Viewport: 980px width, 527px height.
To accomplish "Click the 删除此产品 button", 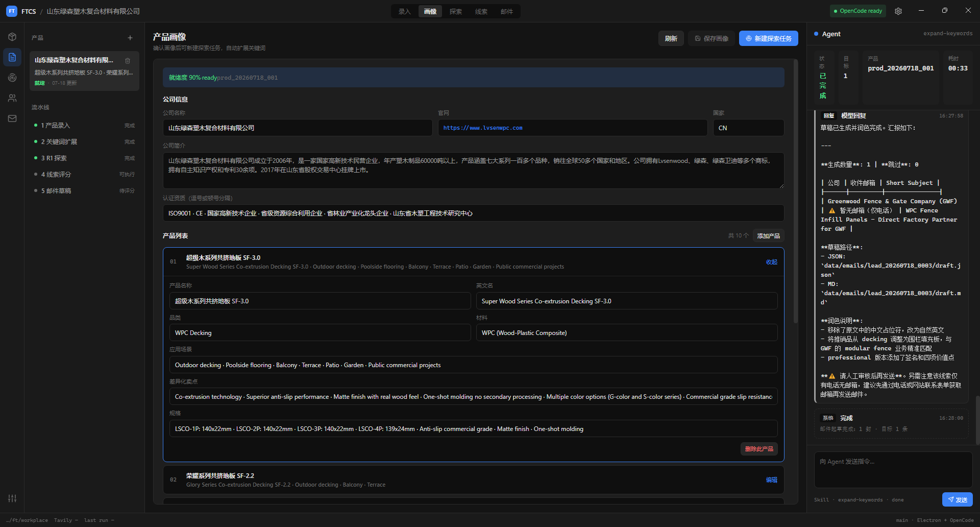I will [x=759, y=449].
